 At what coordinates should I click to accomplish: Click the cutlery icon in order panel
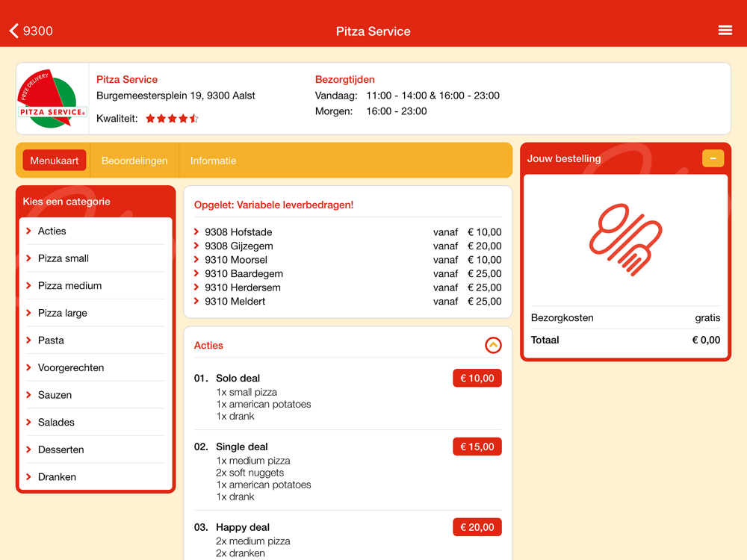pos(625,240)
